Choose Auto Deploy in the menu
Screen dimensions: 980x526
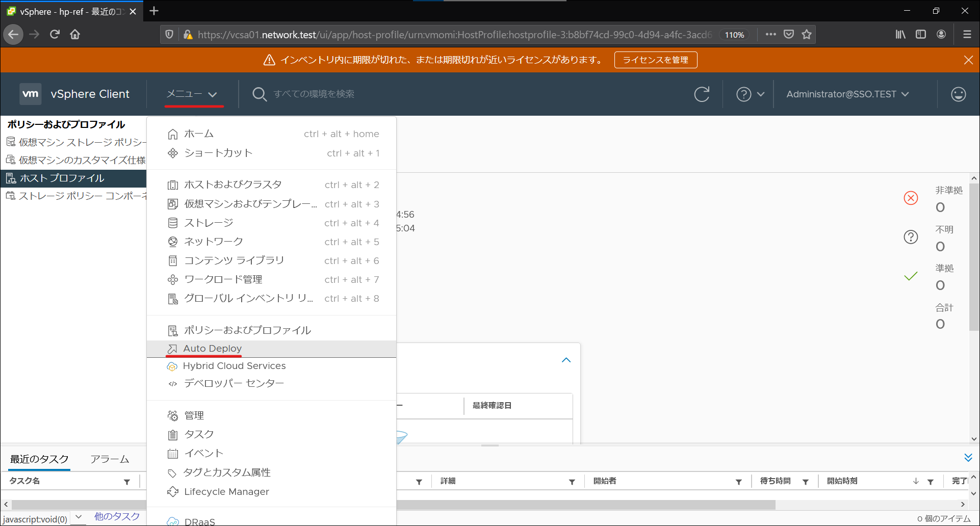271,349
